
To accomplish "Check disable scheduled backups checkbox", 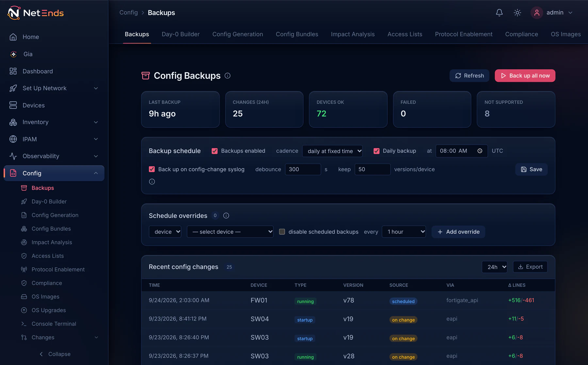I will [282, 232].
